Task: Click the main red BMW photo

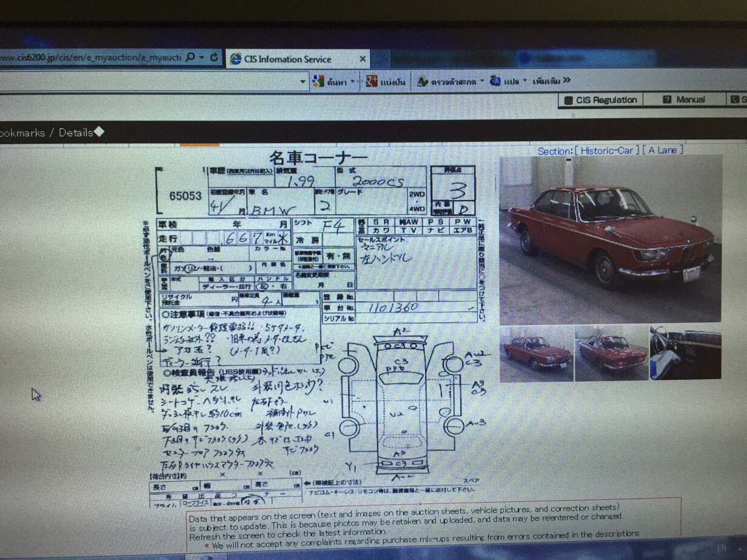Action: (x=610, y=238)
